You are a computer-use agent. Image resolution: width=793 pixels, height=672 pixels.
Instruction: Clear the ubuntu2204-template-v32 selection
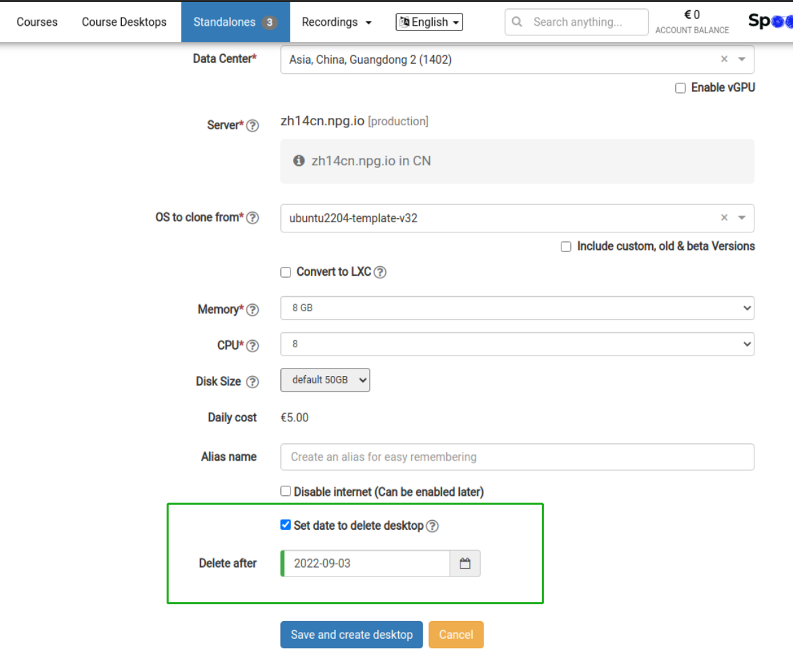click(724, 217)
